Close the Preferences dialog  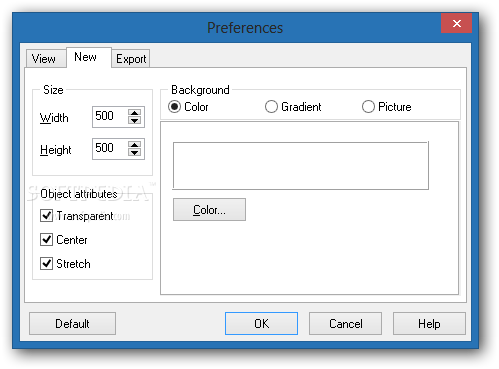456,23
